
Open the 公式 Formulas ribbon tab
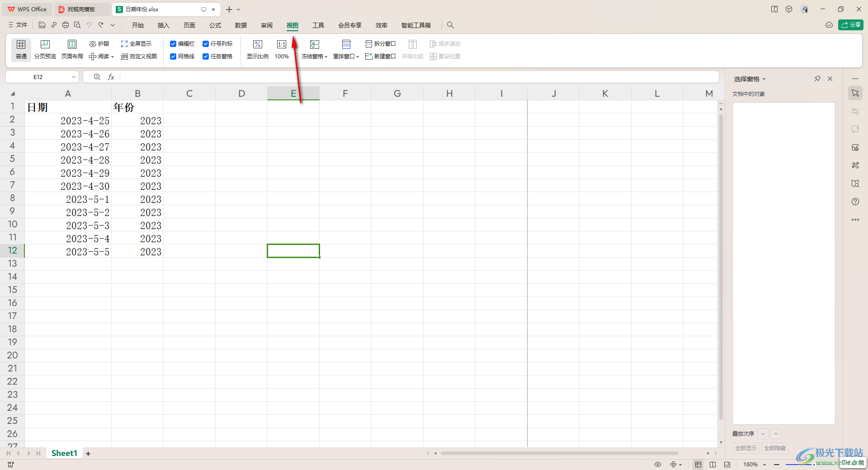pos(215,25)
